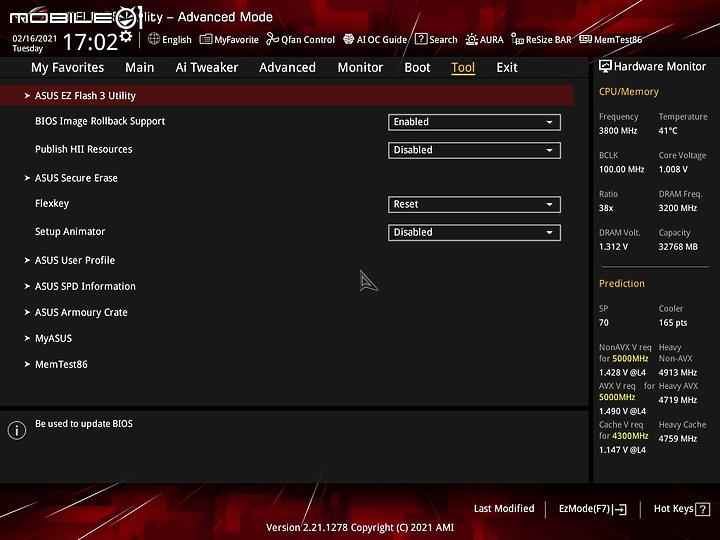Click the 32768 MB capacity value
Screen dimensions: 720x540
click(678, 247)
